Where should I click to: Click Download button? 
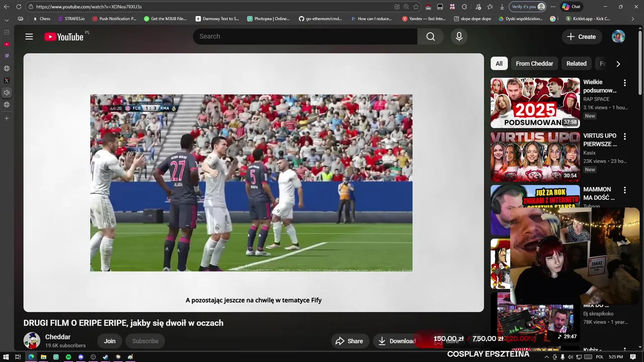click(x=396, y=341)
